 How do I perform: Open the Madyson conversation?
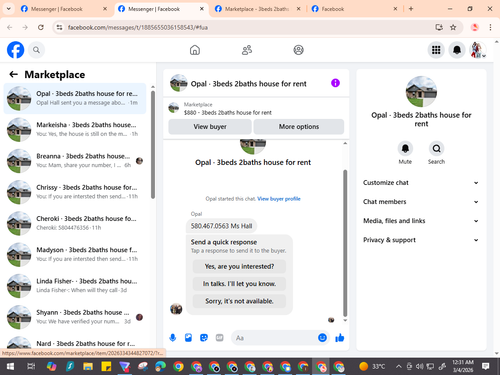75,254
